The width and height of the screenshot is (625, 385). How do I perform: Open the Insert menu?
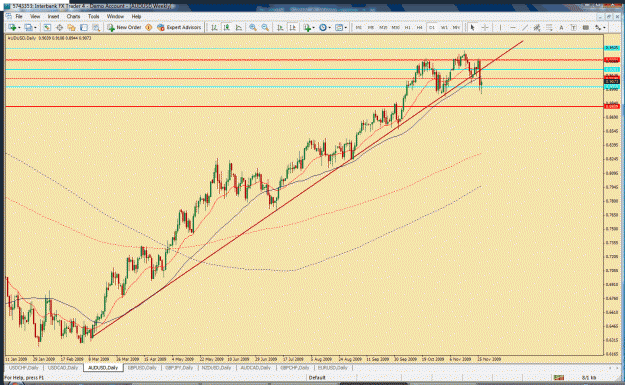click(53, 16)
